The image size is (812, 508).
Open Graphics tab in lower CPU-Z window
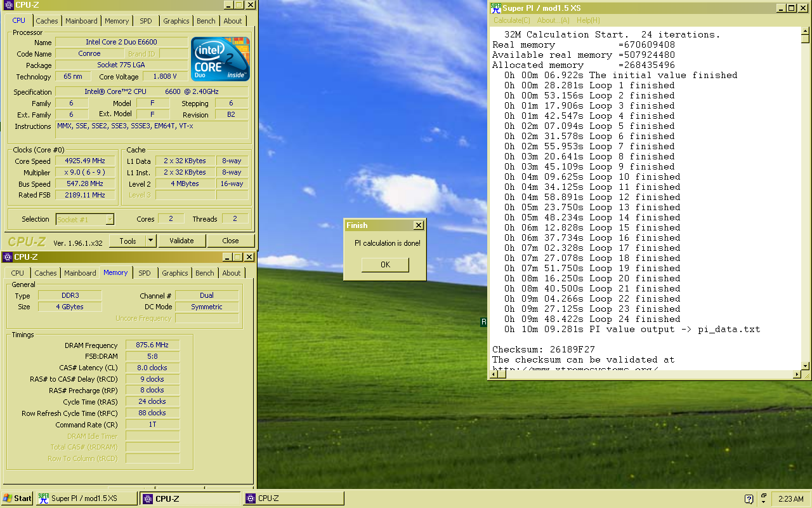click(x=175, y=273)
